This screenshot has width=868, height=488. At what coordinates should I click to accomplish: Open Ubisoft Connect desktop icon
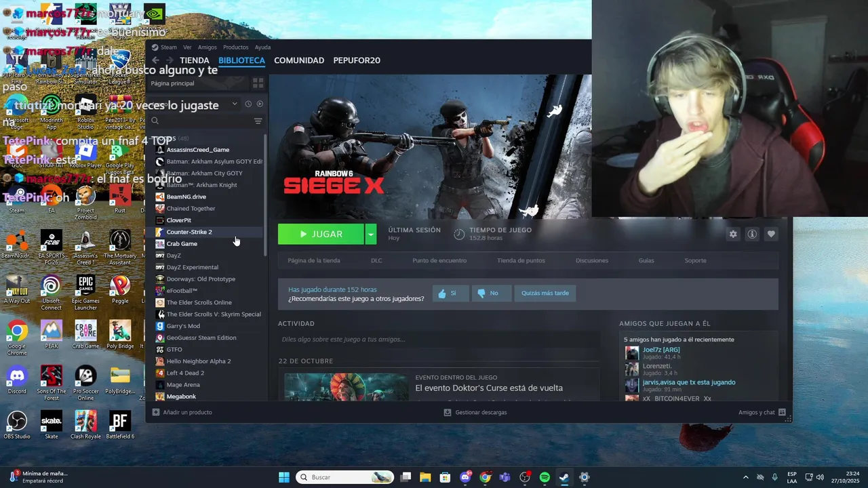(51, 292)
